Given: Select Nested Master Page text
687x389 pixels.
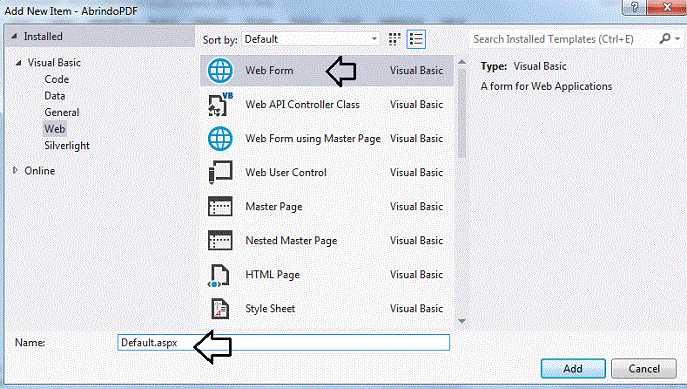Looking at the screenshot, I should (x=291, y=240).
